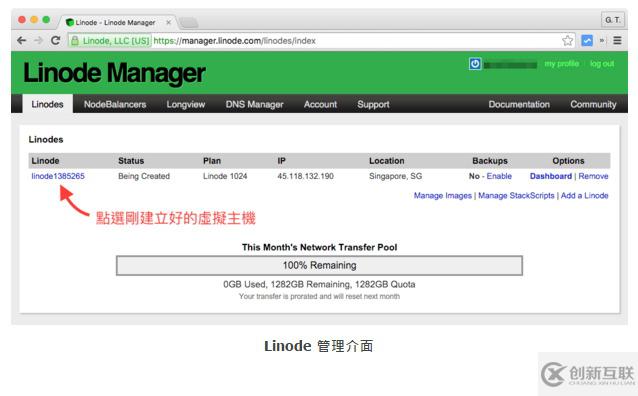Open the NodeBalancers tab
638x396 pixels.
pyautogui.click(x=115, y=104)
